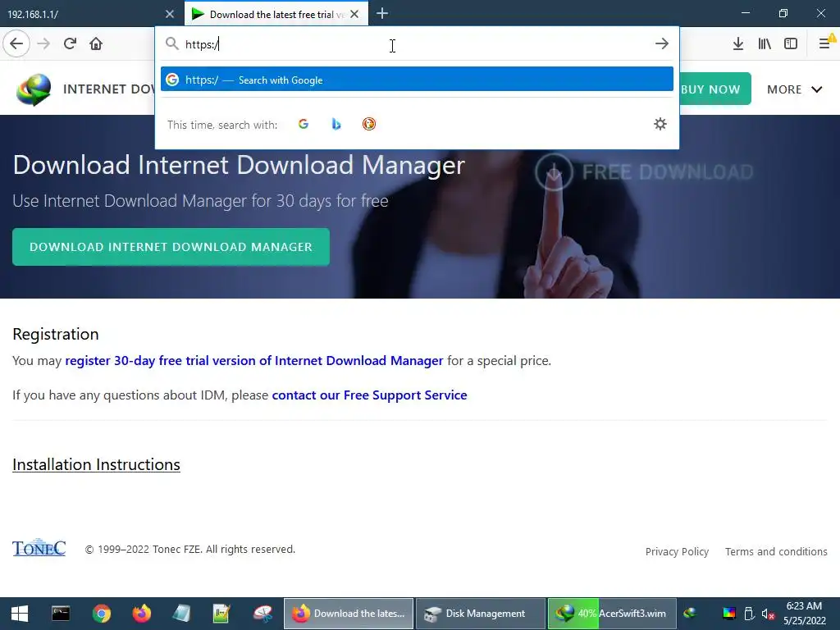Open a new browser tab
The height and width of the screenshot is (630, 840).
pyautogui.click(x=382, y=14)
